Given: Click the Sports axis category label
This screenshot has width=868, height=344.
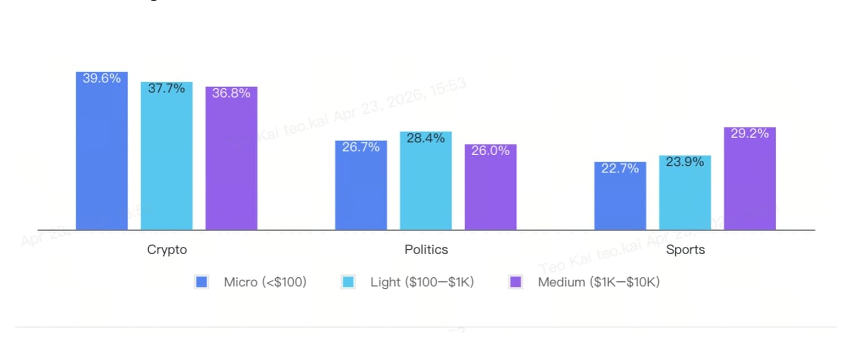Looking at the screenshot, I should tap(685, 250).
